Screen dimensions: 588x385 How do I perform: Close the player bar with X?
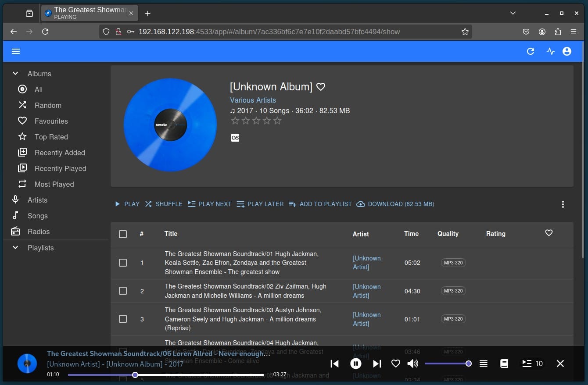[560, 364]
